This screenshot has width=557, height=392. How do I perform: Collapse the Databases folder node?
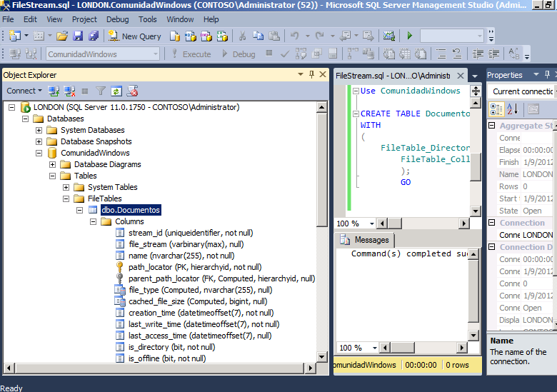25,119
